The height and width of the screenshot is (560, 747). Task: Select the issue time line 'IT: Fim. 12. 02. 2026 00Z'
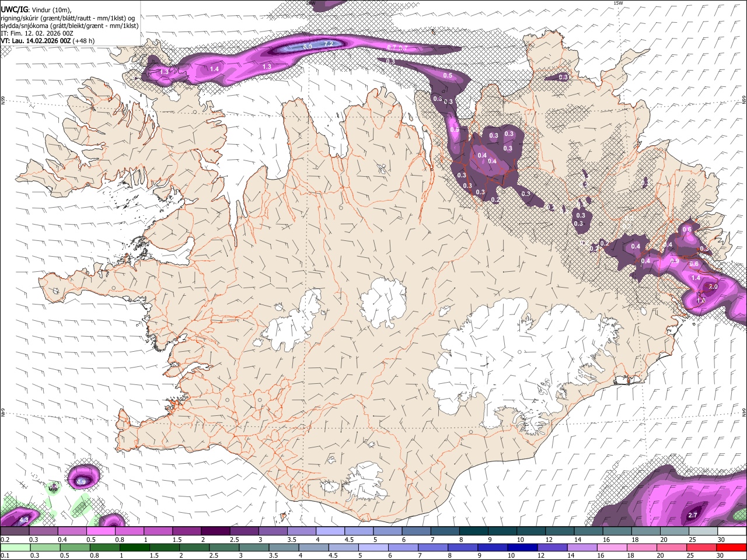point(37,33)
